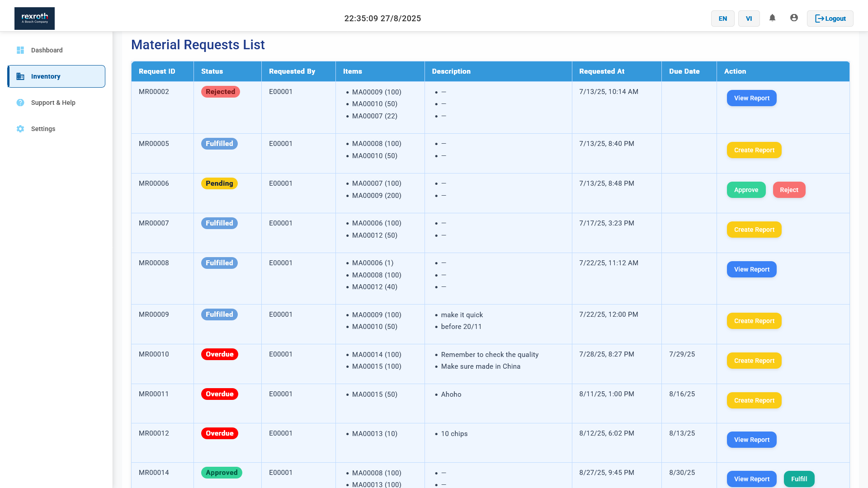This screenshot has width=868, height=488.
Task: Click the Status column header
Action: (x=212, y=71)
